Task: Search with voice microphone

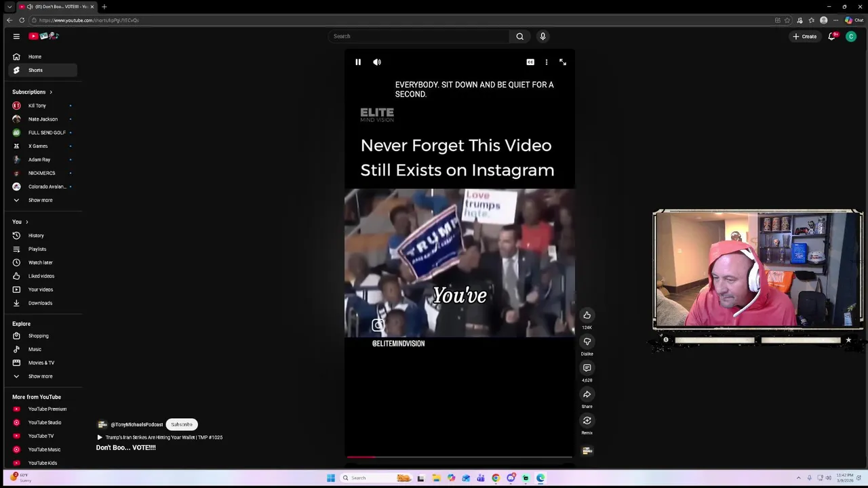Action: pos(542,37)
